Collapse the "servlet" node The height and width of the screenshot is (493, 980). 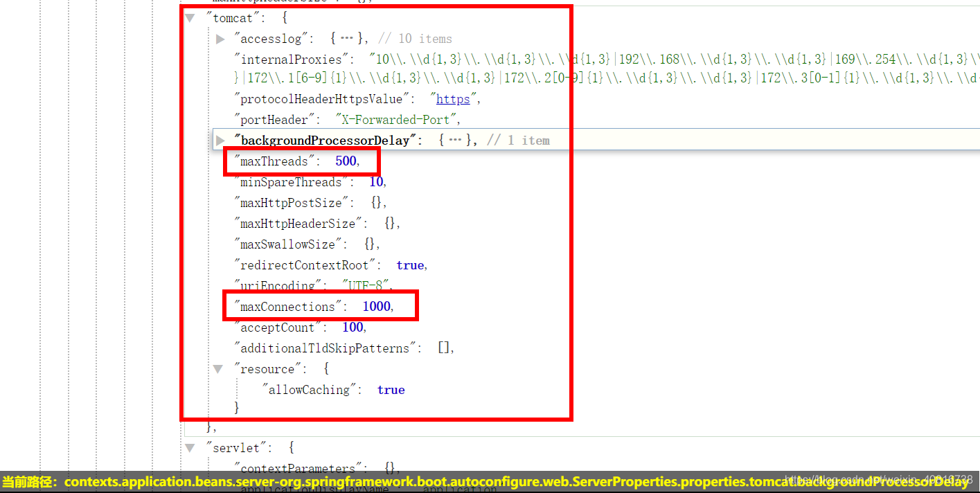pyautogui.click(x=190, y=448)
